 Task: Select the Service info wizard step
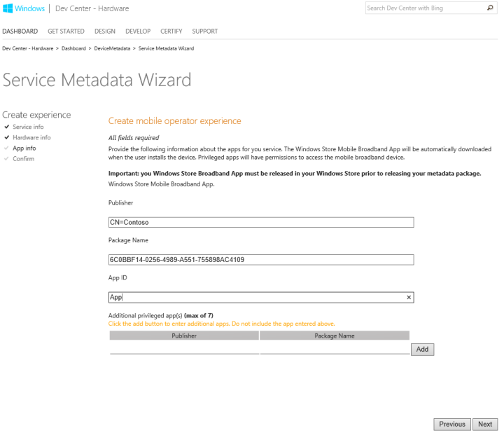point(28,127)
